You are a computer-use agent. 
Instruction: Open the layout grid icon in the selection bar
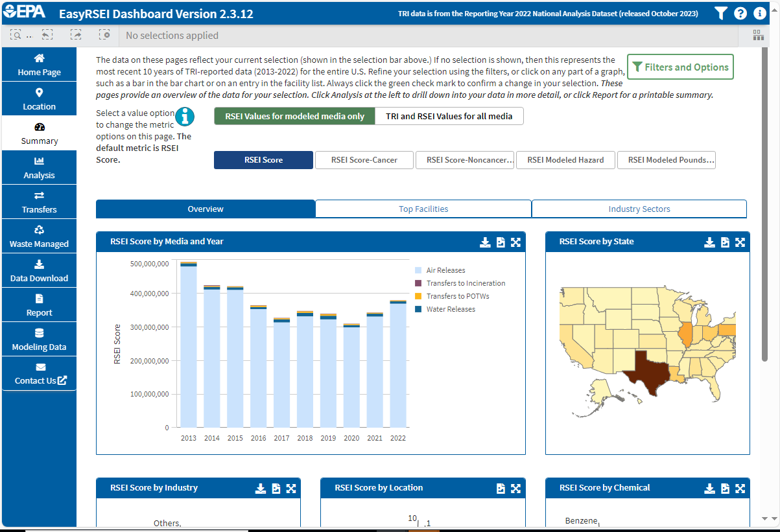tap(757, 35)
